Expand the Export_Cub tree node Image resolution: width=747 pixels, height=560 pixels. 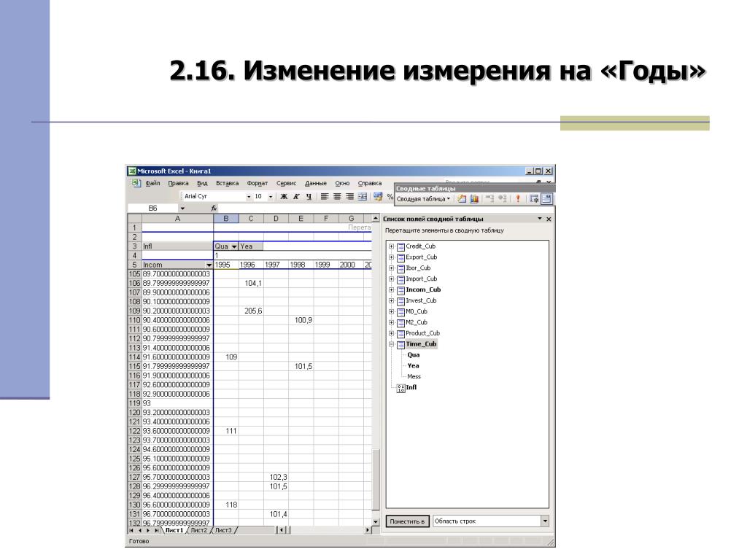pyautogui.click(x=391, y=257)
